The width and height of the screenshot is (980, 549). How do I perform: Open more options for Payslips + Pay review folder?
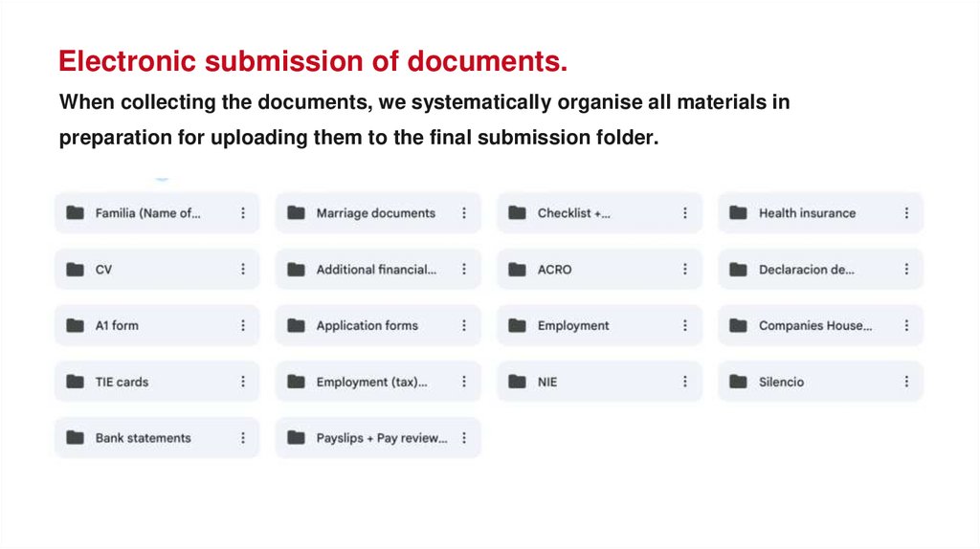tap(464, 438)
